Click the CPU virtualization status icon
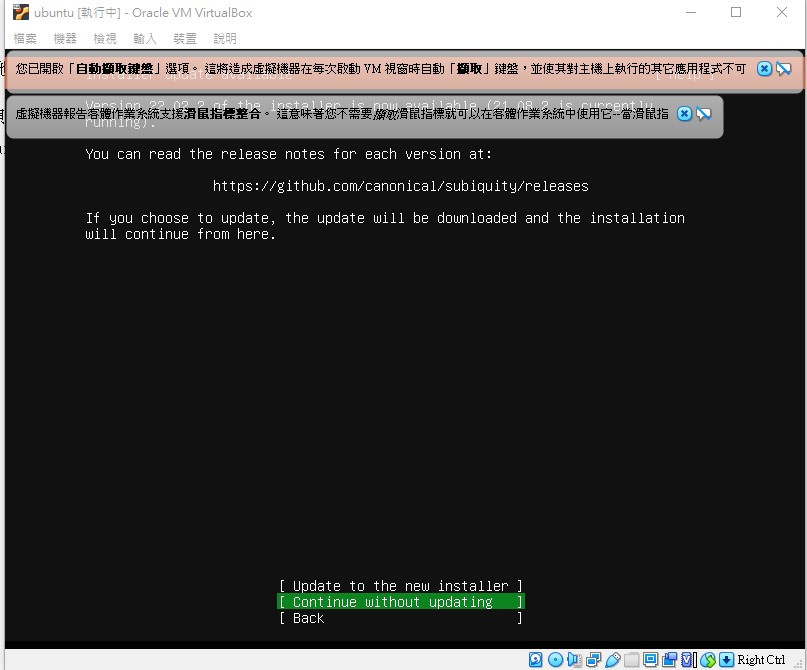807x670 pixels. pos(689,660)
